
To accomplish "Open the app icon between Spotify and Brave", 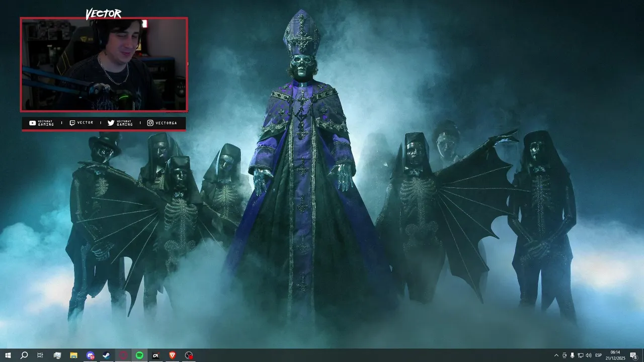I will pos(156,355).
